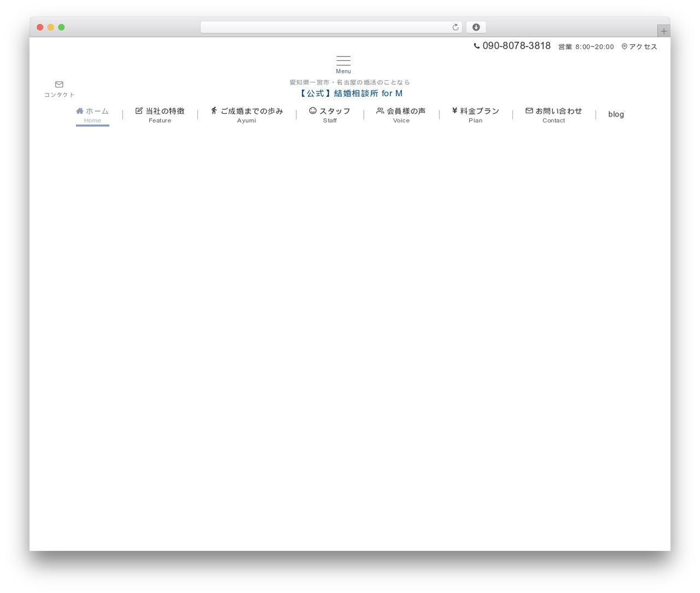Image resolution: width=700 pixels, height=593 pixels.
Task: Click the phone number 090-8078-3818
Action: pyautogui.click(x=516, y=46)
